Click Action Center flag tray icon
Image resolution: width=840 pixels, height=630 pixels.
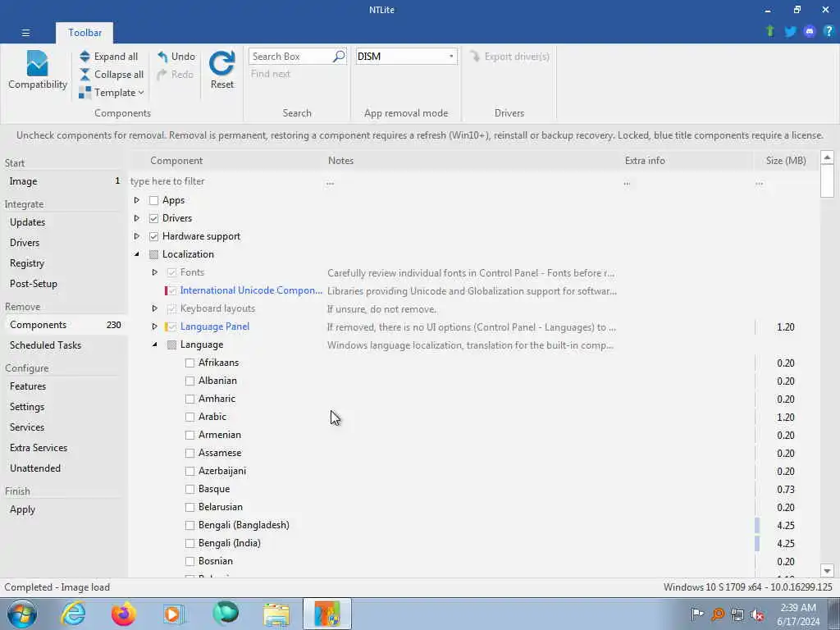697,614
